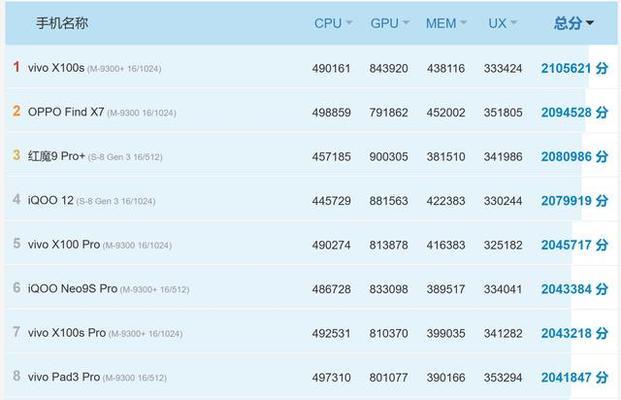Click CPU value 457185
Viewport: 621px width, 400px height.
(x=331, y=157)
